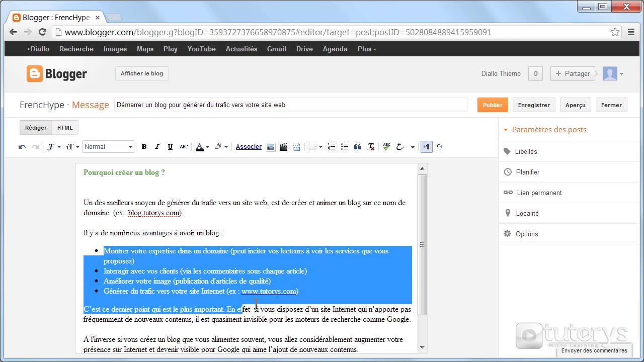Click the editor scrollbar down arrow
This screenshot has height=362, width=644.
click(x=423, y=347)
